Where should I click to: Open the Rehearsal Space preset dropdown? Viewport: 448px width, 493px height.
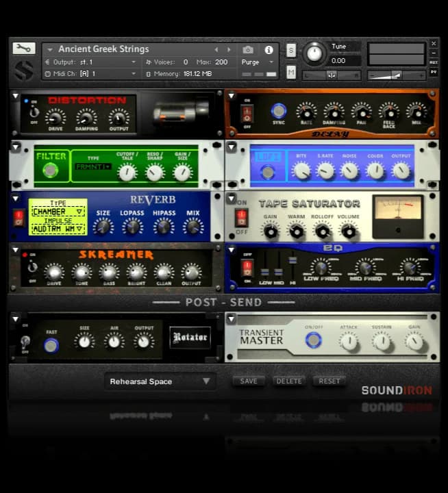coord(160,381)
